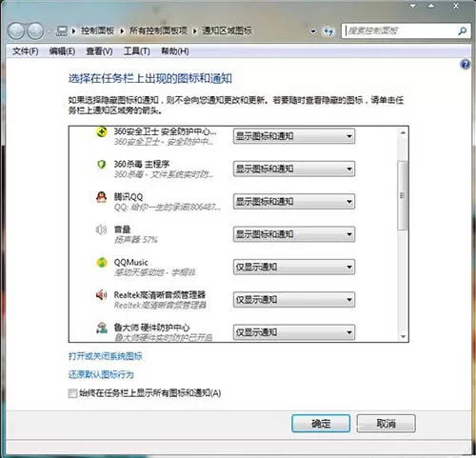Open behavior dropdown for 音量
Screen dimensions: 476x458
(294, 234)
